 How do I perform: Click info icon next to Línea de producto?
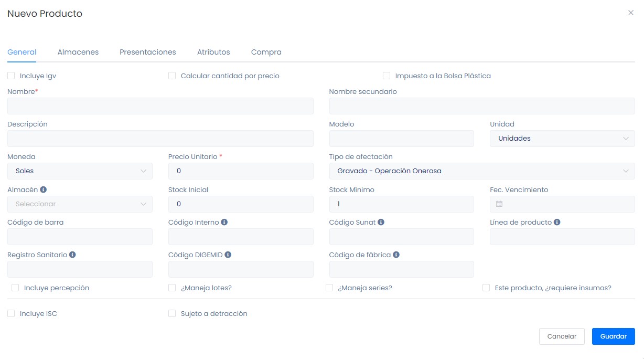(x=557, y=223)
